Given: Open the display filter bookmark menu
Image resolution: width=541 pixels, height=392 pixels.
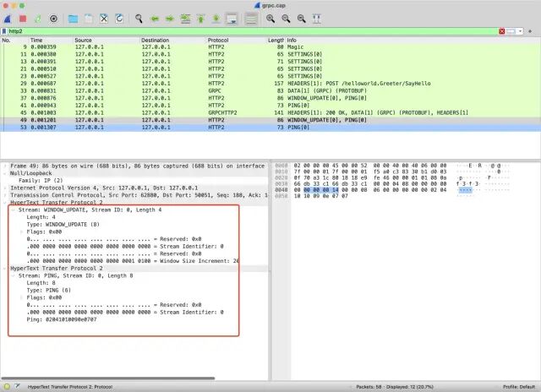Looking at the screenshot, I should tap(4, 31).
